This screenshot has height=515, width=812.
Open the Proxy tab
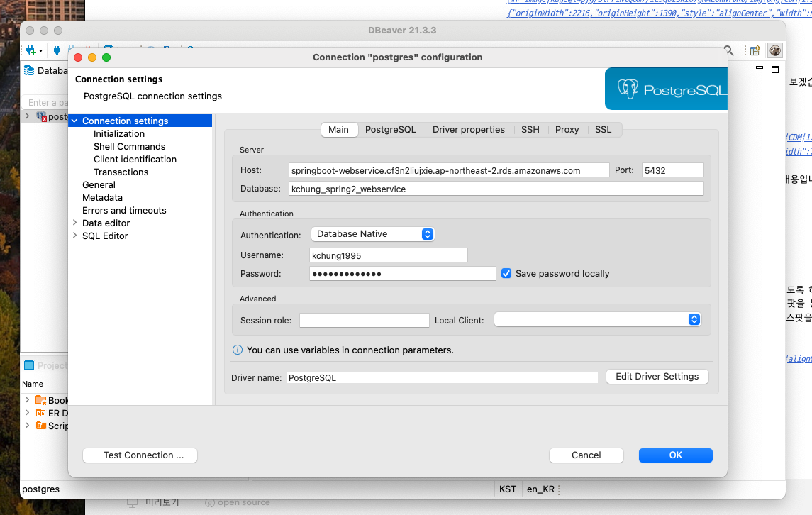pyautogui.click(x=567, y=130)
